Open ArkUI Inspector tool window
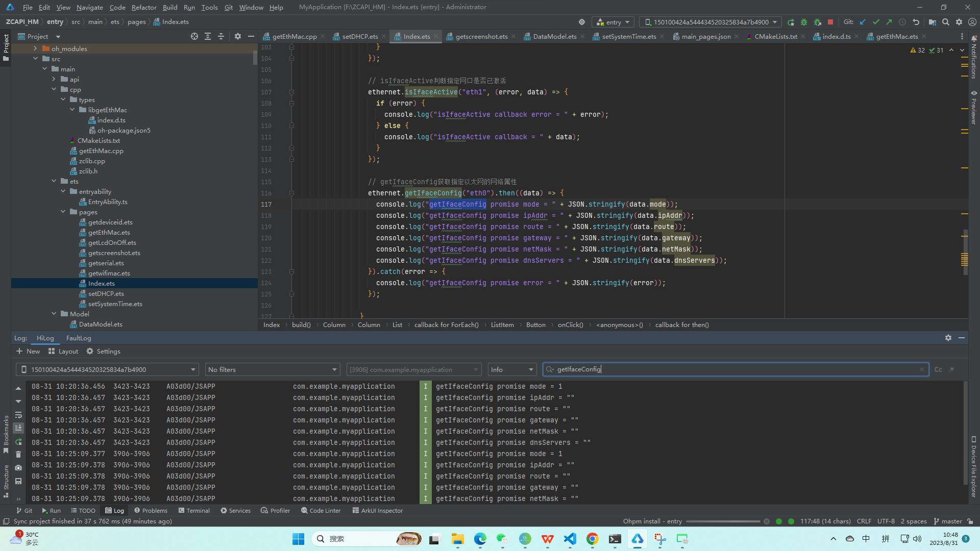Image resolution: width=980 pixels, height=551 pixels. click(x=377, y=510)
